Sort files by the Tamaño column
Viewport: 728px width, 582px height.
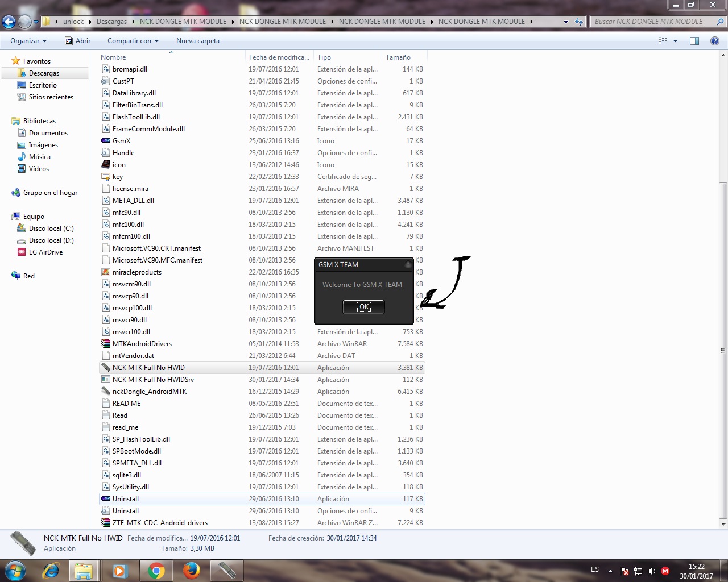[x=398, y=57]
